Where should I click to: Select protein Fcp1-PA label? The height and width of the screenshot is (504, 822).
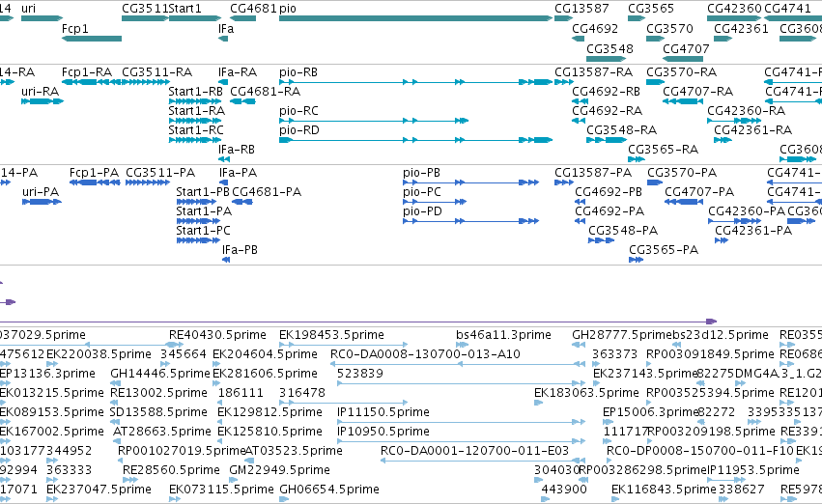coord(94,173)
